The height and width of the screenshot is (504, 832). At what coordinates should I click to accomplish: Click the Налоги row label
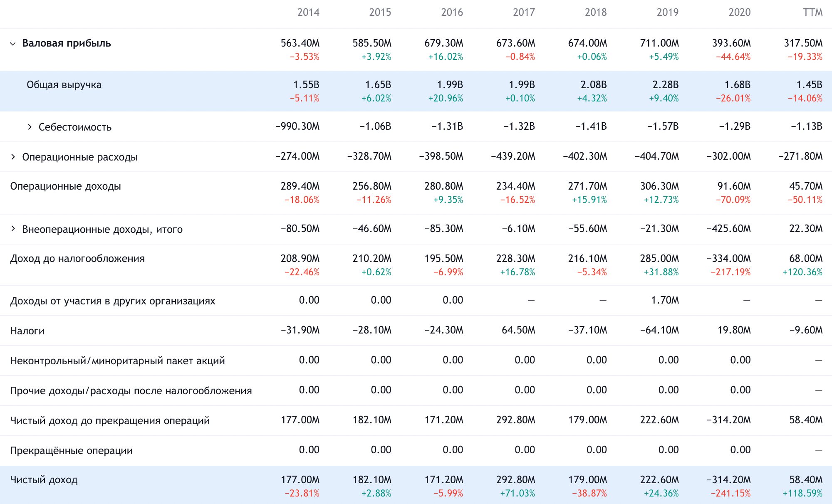[27, 331]
